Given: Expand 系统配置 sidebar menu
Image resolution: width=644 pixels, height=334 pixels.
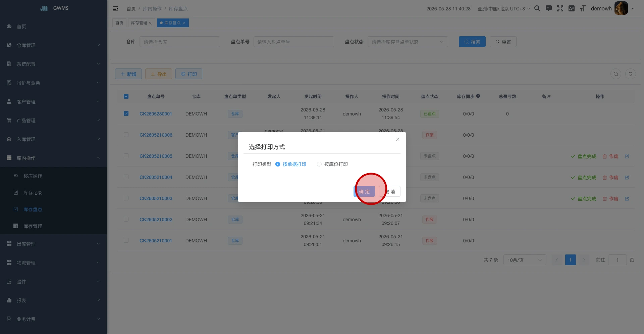Looking at the screenshot, I should pyautogui.click(x=54, y=64).
